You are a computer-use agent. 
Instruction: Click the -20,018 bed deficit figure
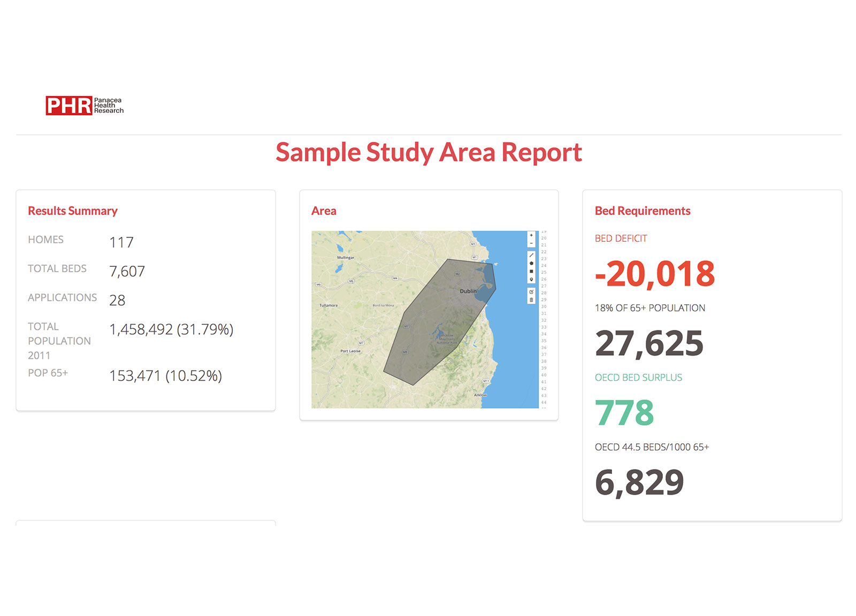click(x=655, y=274)
